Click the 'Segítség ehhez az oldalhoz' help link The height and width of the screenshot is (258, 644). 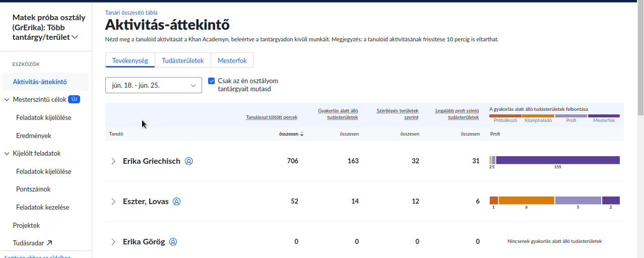37,256
